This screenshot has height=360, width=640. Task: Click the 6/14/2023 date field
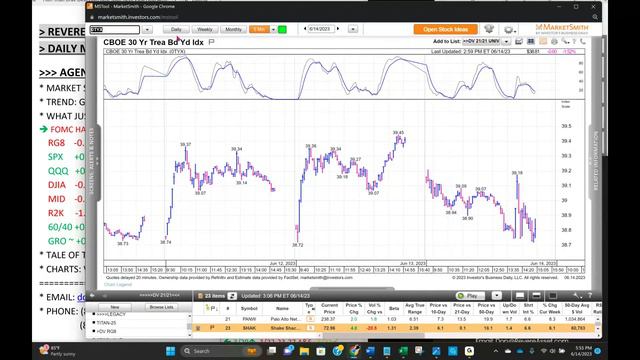pyautogui.click(x=321, y=29)
